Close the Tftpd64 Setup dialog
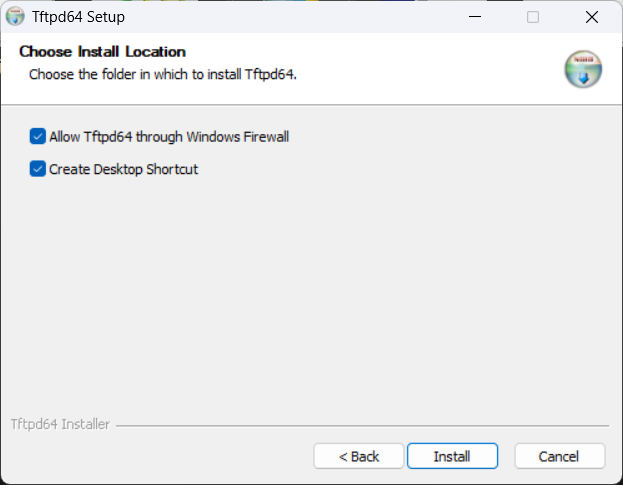The image size is (623, 485). tap(591, 17)
